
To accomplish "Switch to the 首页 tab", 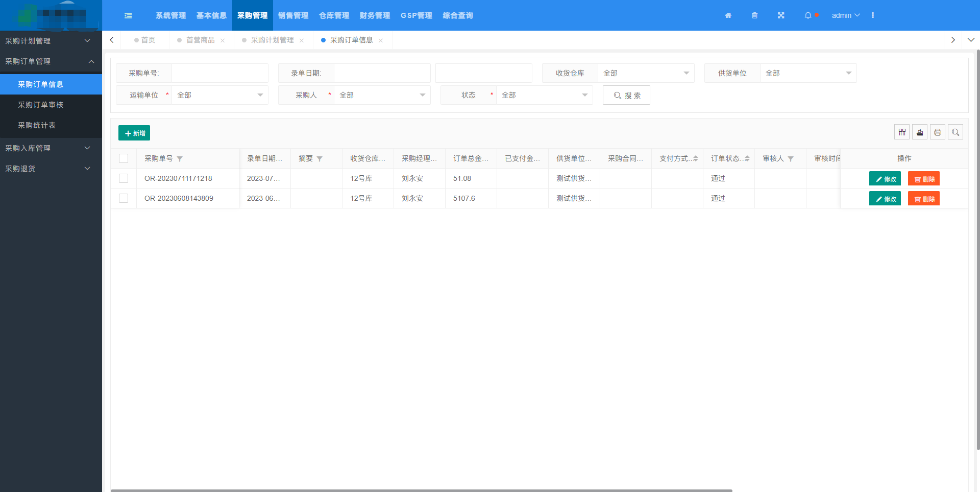I will point(145,40).
